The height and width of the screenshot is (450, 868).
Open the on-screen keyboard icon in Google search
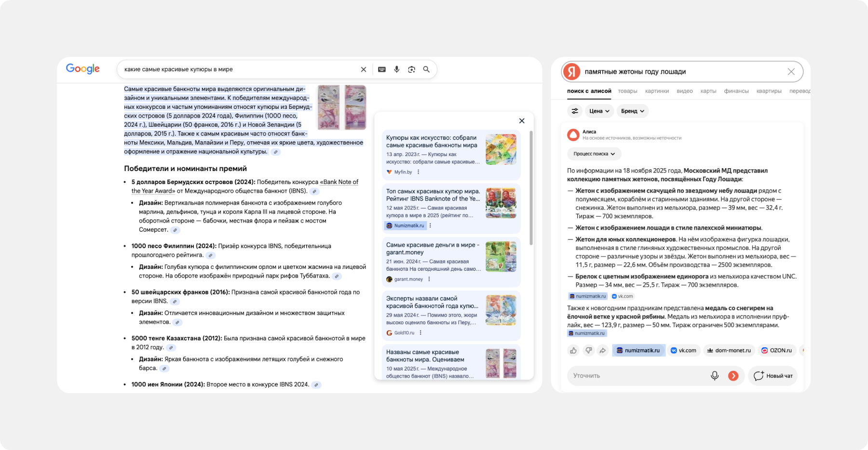pyautogui.click(x=382, y=69)
